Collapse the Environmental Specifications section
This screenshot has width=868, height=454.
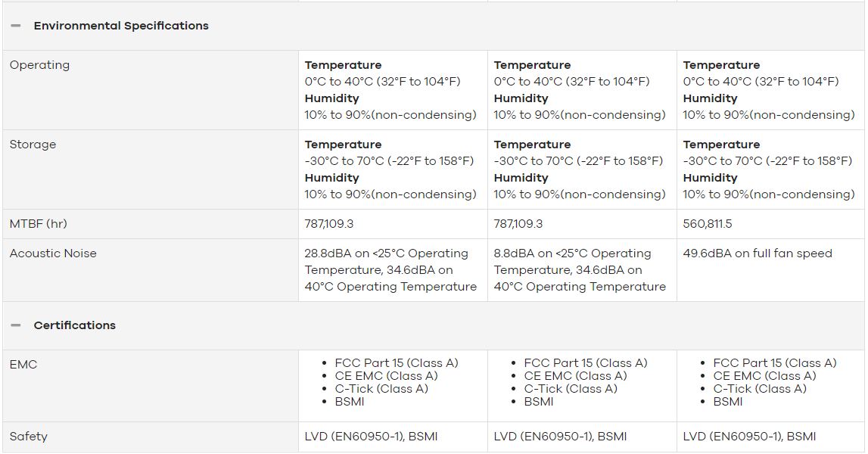(x=15, y=26)
